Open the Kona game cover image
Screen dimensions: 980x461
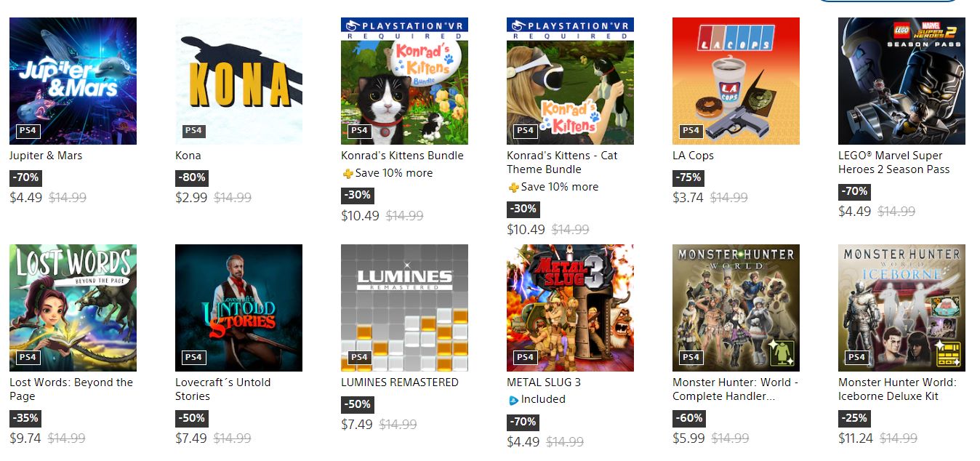point(238,81)
